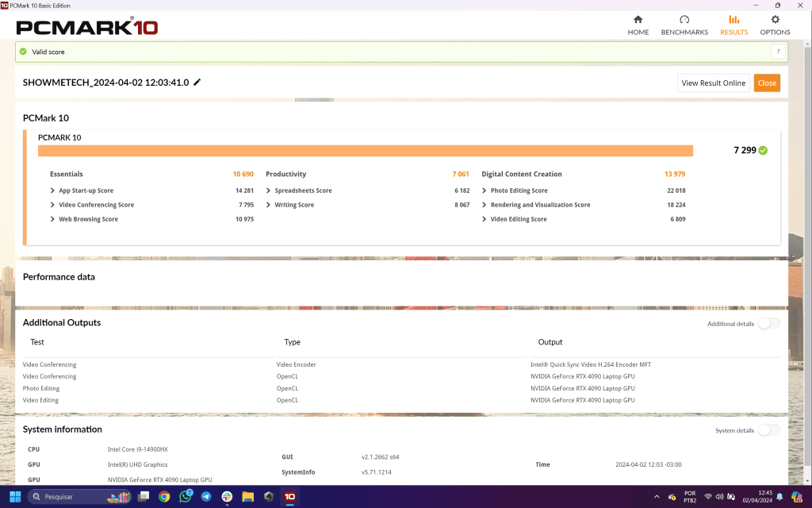
Task: Open the dark hexagon app on taskbar
Action: click(268, 497)
